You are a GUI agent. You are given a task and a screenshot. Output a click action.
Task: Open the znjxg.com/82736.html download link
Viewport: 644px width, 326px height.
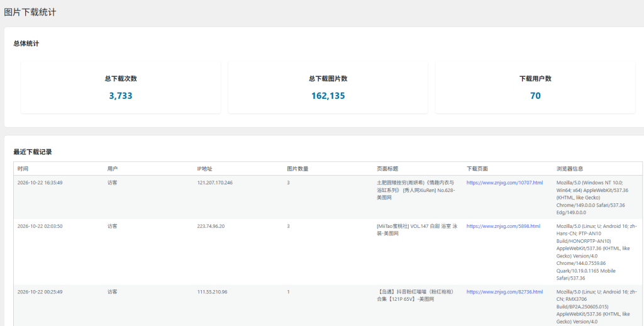tap(504, 292)
